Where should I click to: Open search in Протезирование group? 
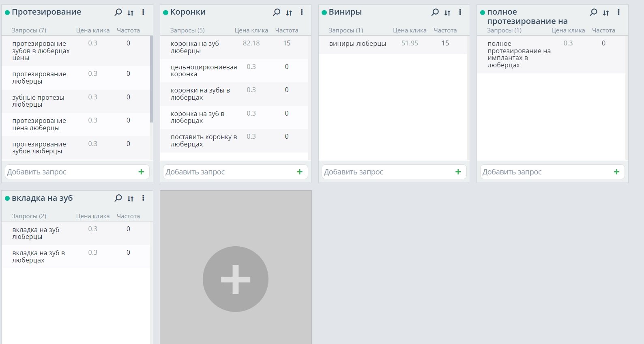(x=118, y=12)
